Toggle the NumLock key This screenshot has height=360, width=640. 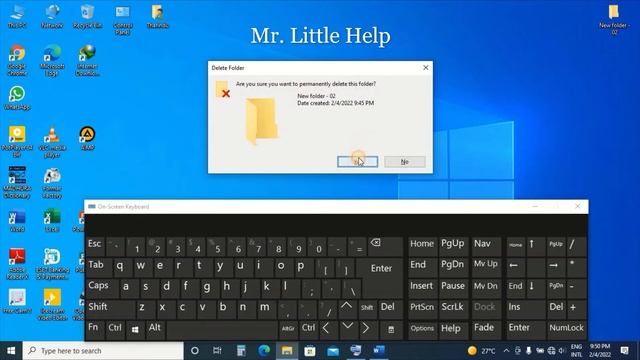click(x=567, y=329)
